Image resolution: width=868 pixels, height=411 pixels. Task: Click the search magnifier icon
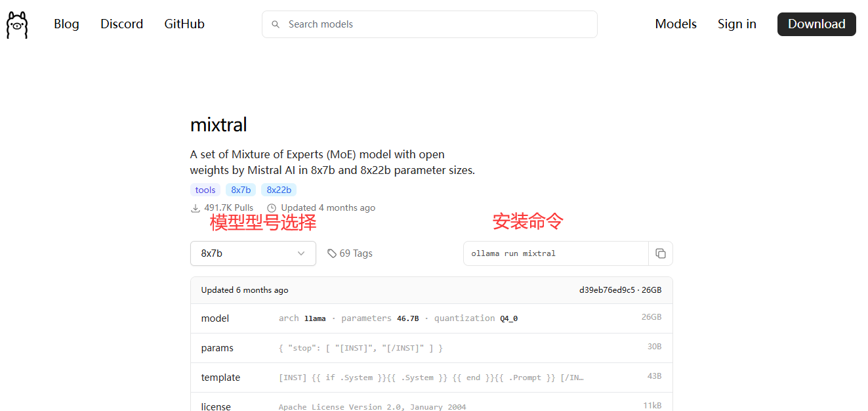[x=276, y=24]
